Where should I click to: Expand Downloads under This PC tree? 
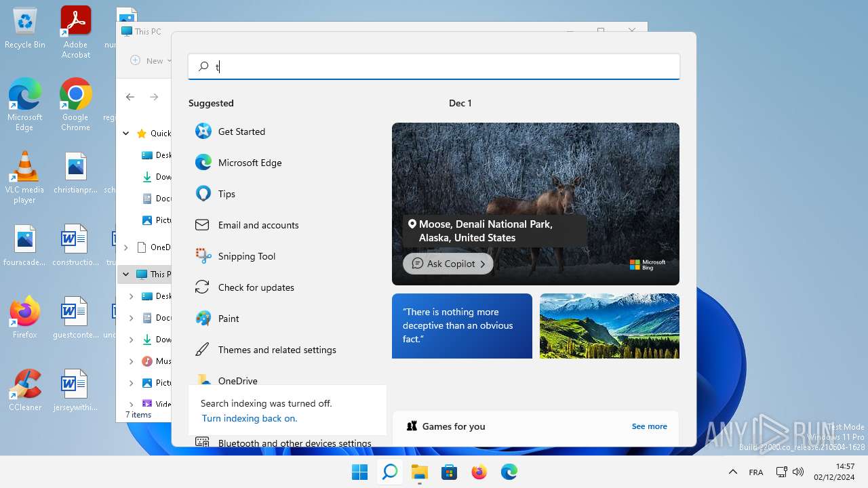point(132,340)
